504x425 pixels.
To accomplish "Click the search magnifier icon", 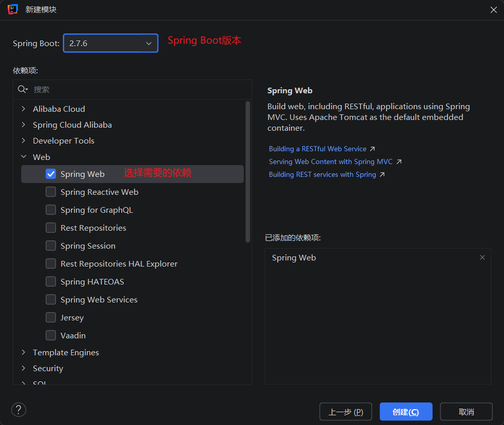I will (x=22, y=89).
